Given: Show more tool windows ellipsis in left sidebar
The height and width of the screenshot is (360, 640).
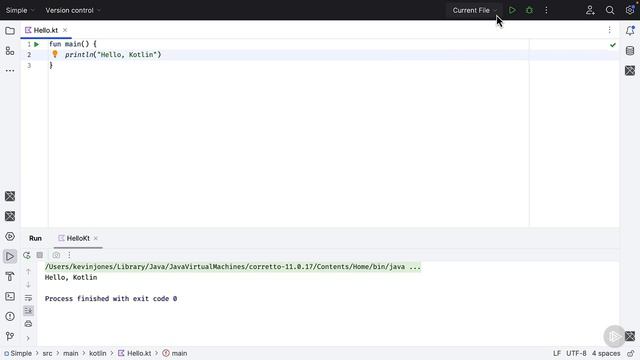Looking at the screenshot, I should [10, 71].
